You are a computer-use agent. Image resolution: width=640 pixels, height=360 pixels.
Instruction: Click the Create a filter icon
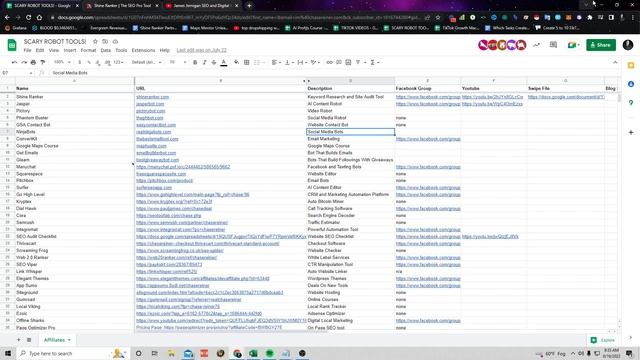point(358,62)
